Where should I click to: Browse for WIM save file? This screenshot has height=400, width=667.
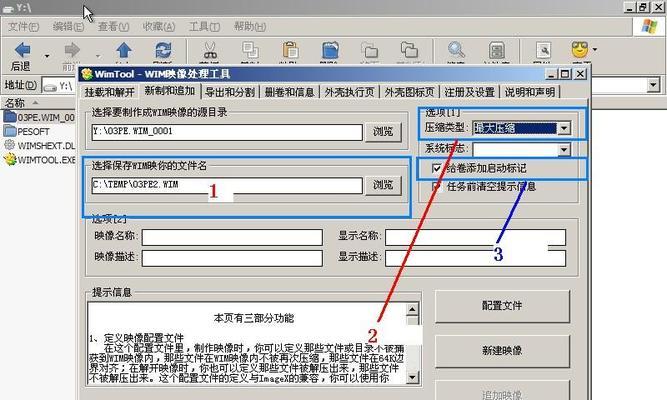click(x=383, y=185)
